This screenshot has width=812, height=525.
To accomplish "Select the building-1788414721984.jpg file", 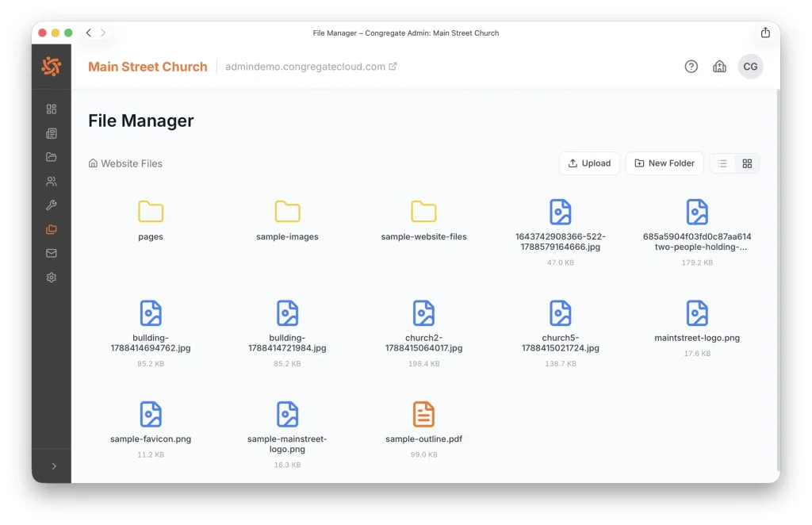I will click(x=287, y=333).
